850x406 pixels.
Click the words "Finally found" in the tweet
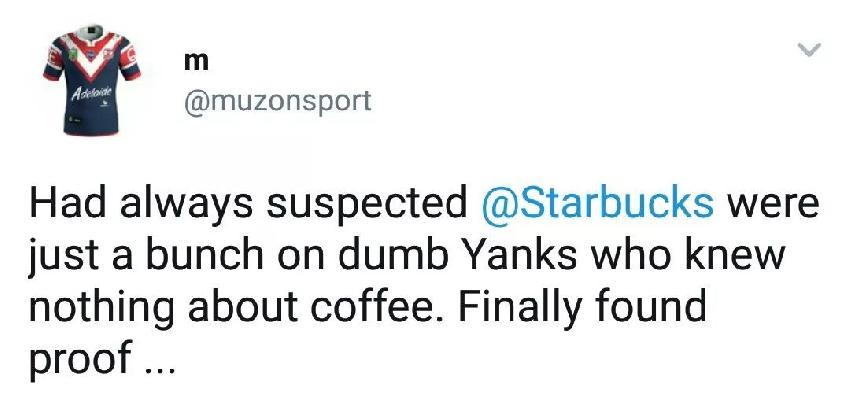tap(582, 307)
